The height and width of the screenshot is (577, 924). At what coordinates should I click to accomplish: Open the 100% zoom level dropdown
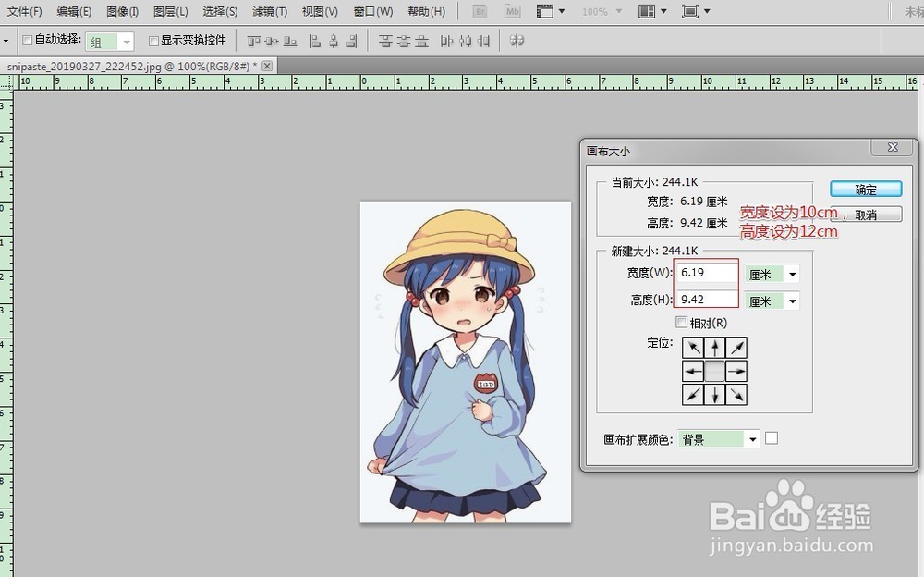pyautogui.click(x=602, y=12)
